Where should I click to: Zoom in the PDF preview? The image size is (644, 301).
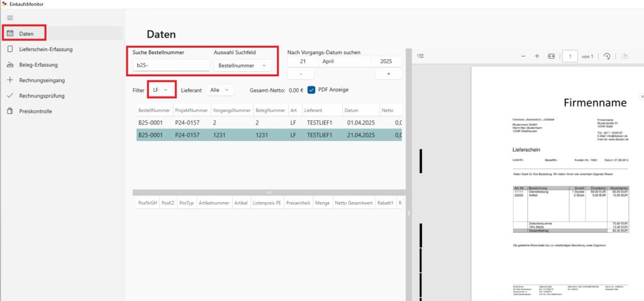coord(536,56)
